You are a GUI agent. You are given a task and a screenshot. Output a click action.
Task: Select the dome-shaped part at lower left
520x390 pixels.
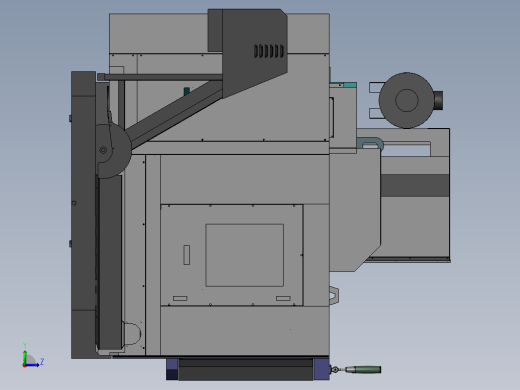(x=132, y=333)
